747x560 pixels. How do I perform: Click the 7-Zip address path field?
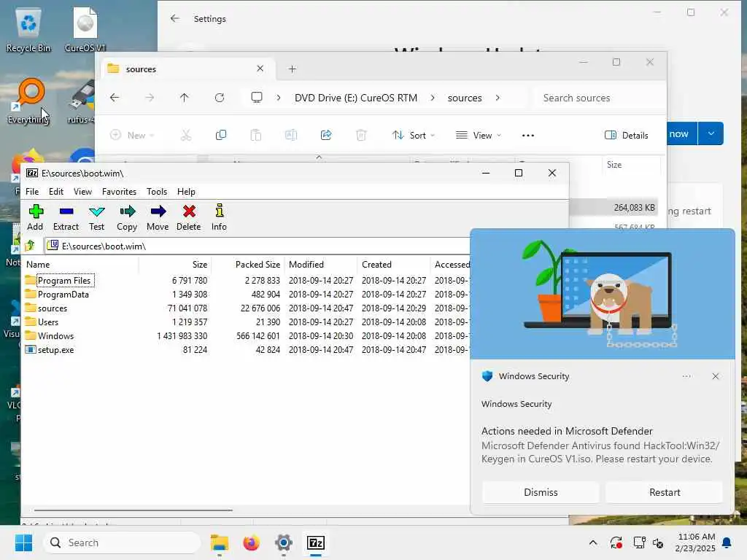(258, 246)
